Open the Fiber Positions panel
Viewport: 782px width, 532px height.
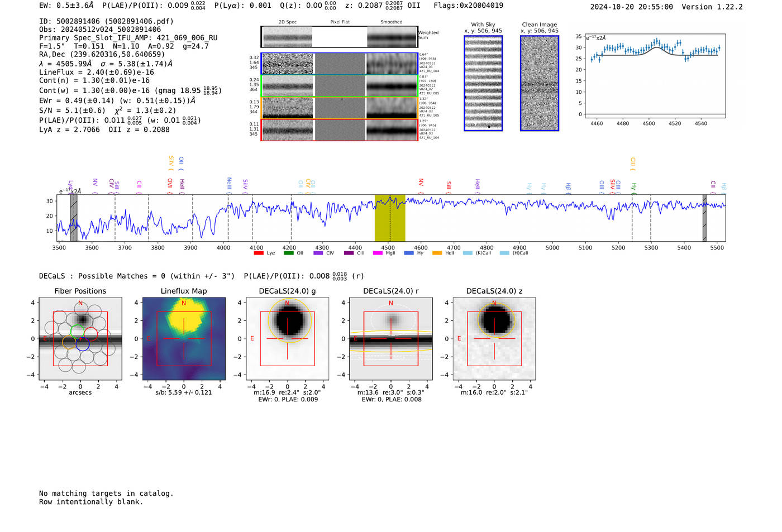point(80,339)
